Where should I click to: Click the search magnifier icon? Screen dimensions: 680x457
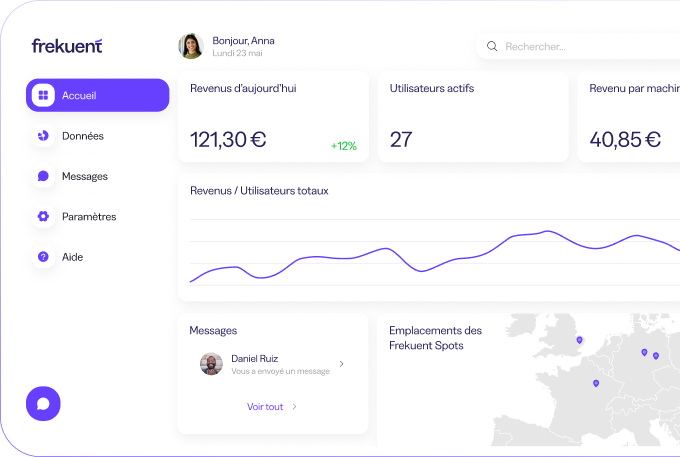[492, 46]
